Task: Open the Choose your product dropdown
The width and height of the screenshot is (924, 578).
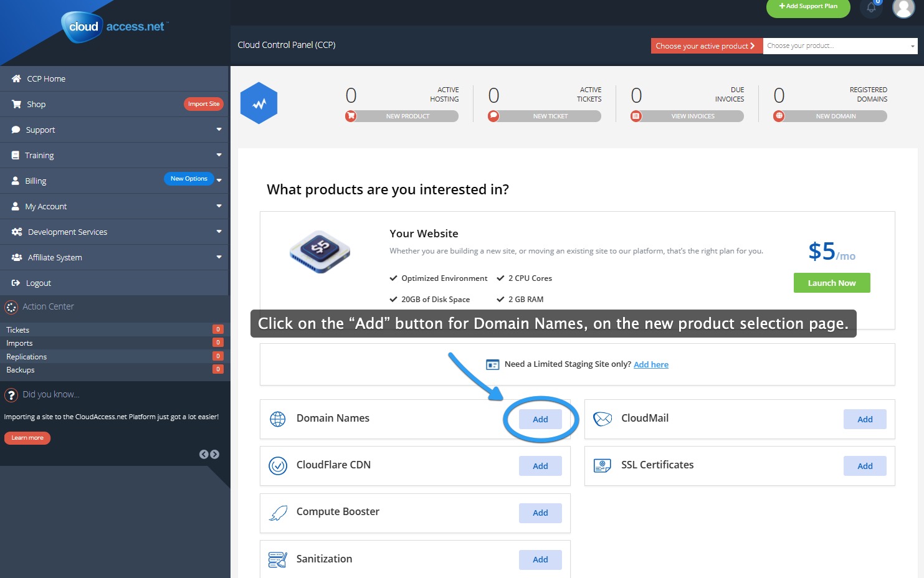Action: [x=840, y=46]
